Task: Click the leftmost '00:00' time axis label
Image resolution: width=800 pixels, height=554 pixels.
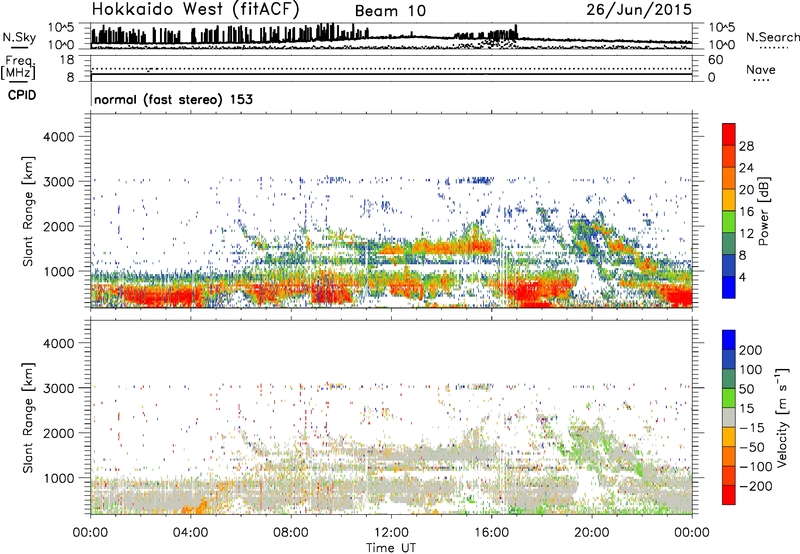Action: coord(90,533)
